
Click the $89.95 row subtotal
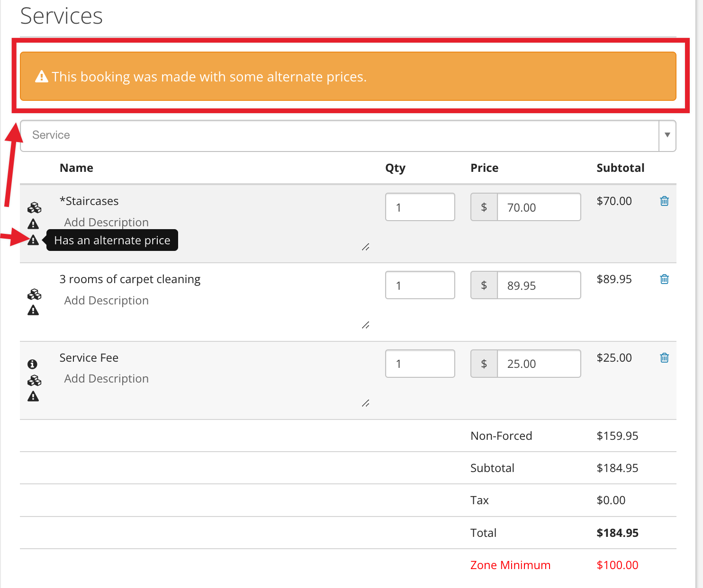click(x=614, y=279)
